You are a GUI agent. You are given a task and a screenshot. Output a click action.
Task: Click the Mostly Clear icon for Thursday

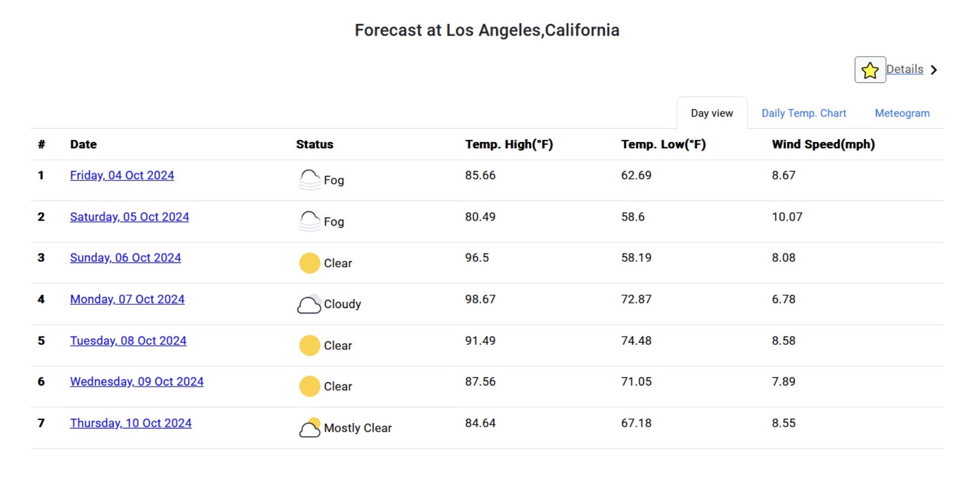[x=310, y=428]
